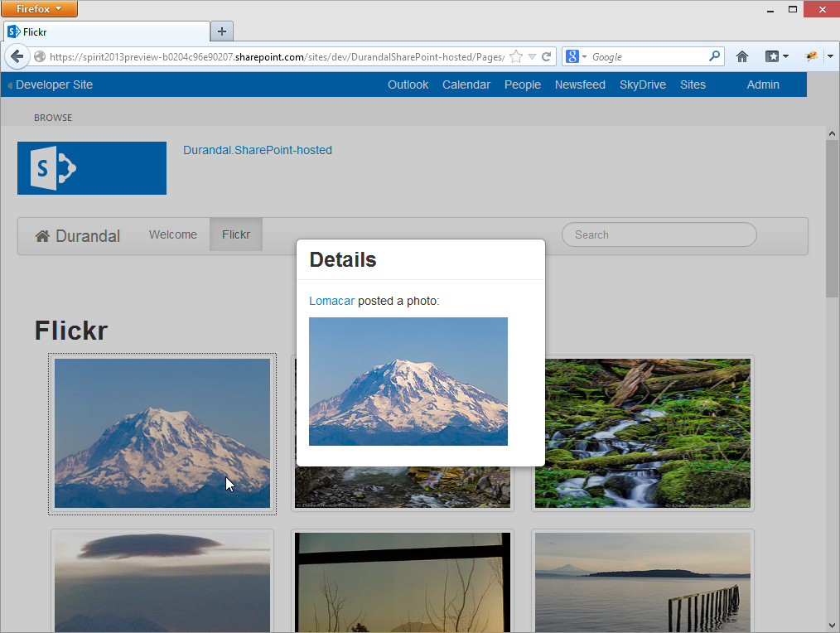Click the bee add-on toolbar icon
Viewport: 840px width, 633px height.
tap(811, 56)
